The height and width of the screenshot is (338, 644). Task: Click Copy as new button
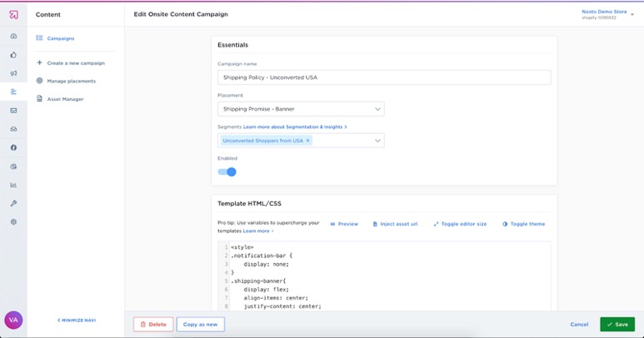click(201, 324)
